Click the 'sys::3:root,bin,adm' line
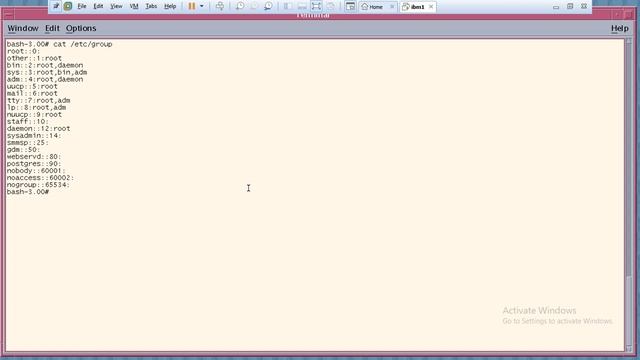 (x=47, y=72)
